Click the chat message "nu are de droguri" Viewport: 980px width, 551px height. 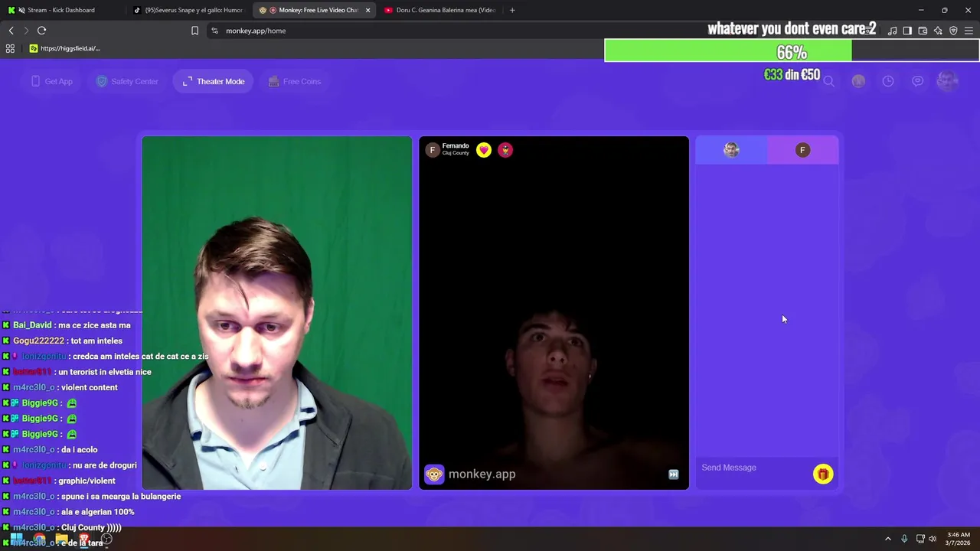pos(105,465)
